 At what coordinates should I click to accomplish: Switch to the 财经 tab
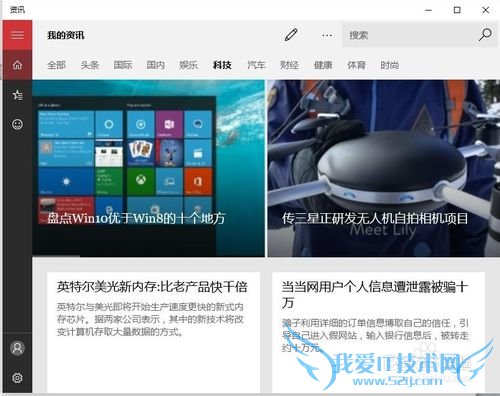[x=289, y=65]
